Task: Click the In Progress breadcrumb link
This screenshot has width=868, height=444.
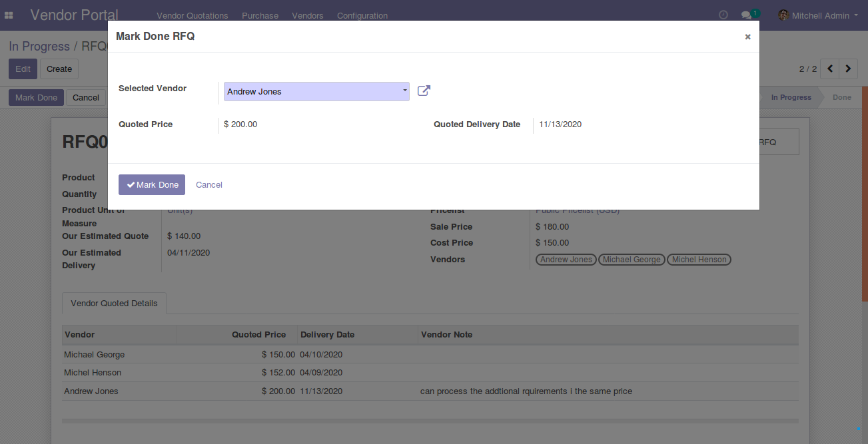Action: [39, 47]
